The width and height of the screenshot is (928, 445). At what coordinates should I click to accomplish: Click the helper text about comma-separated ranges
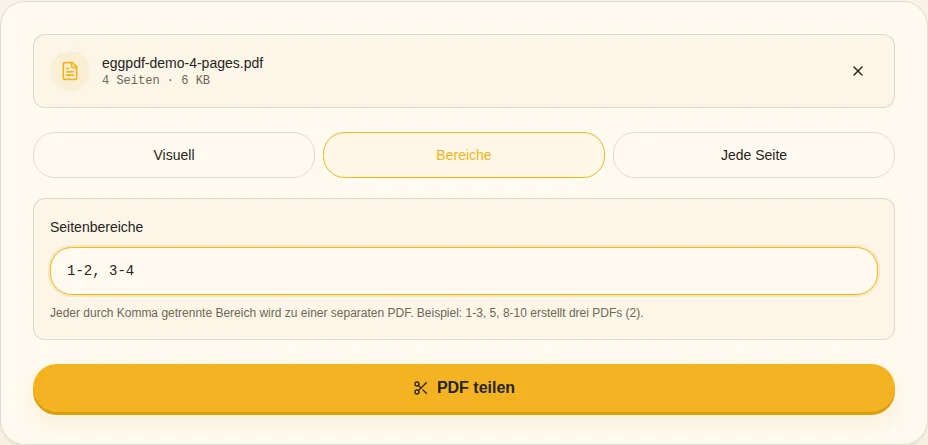(347, 313)
